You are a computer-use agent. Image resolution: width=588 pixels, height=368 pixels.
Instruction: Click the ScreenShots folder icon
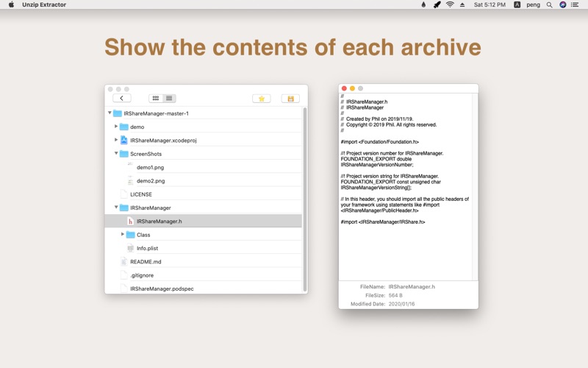pos(123,154)
